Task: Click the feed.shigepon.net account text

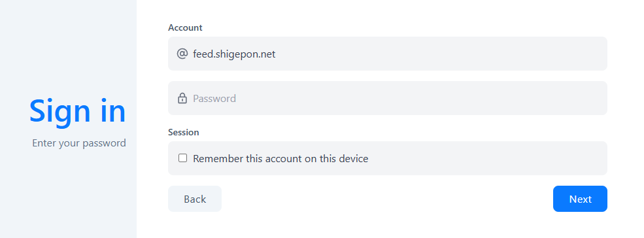Action: [x=234, y=54]
